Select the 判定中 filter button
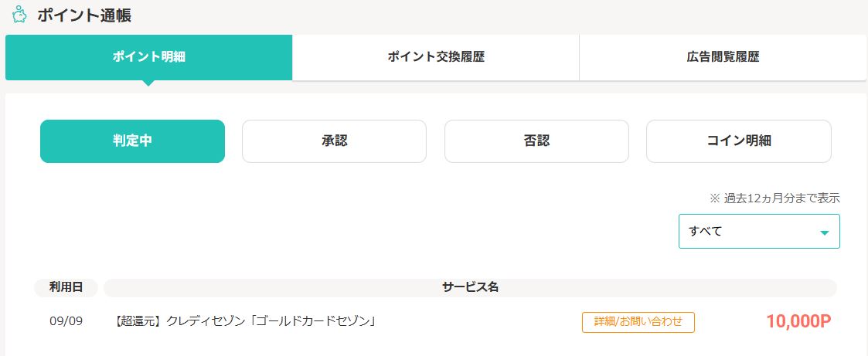The height and width of the screenshot is (356, 868). (x=132, y=141)
